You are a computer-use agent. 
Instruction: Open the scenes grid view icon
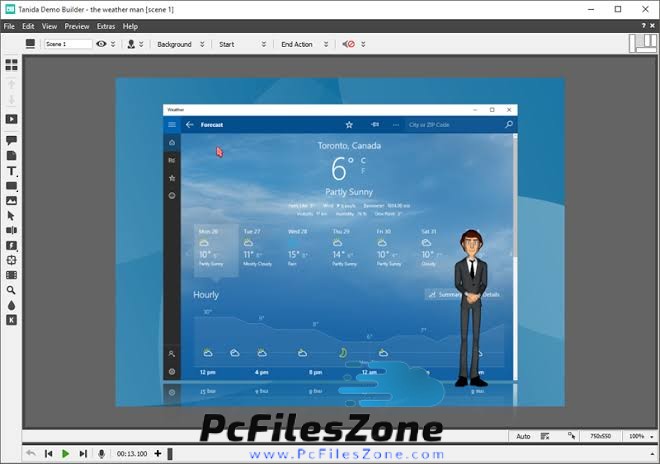point(12,65)
